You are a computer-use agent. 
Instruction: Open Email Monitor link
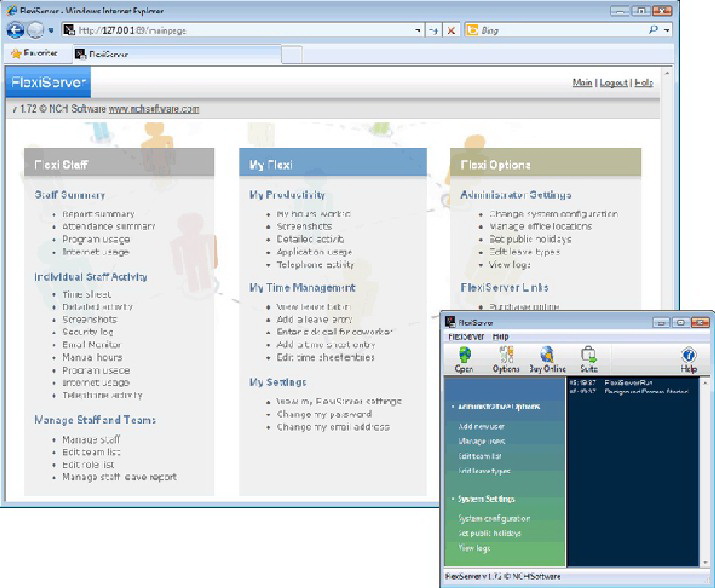coord(91,344)
